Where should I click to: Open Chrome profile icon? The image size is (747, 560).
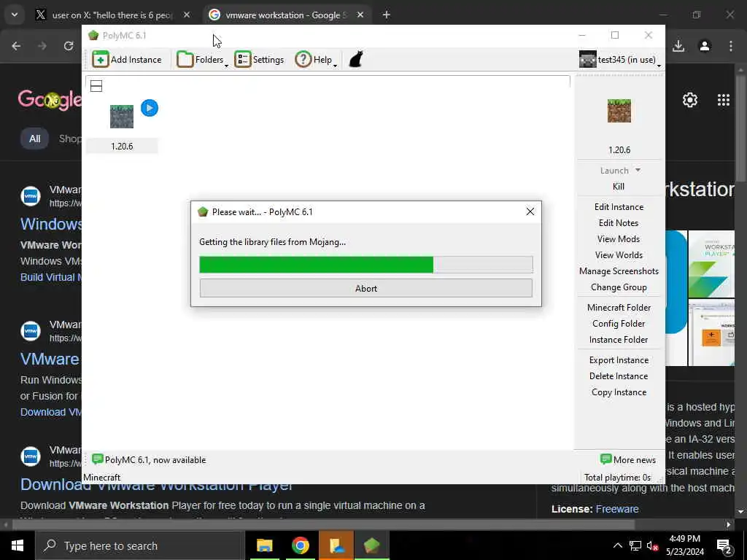tap(705, 46)
